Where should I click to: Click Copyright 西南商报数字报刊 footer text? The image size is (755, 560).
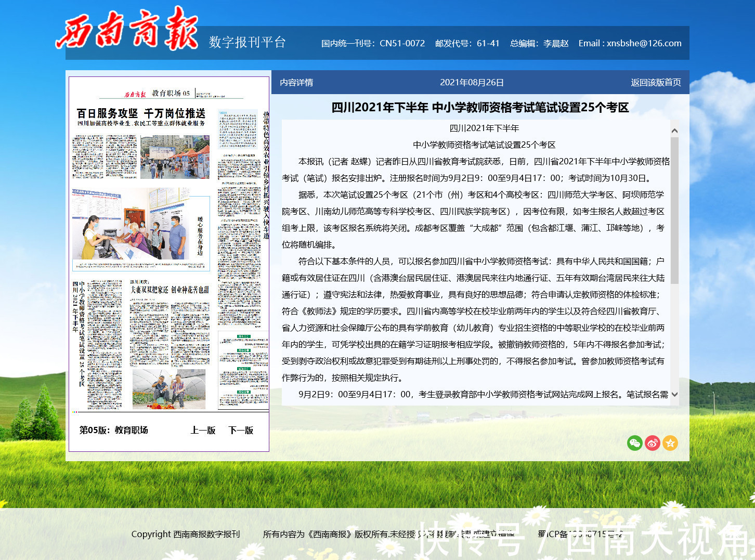pos(186,534)
